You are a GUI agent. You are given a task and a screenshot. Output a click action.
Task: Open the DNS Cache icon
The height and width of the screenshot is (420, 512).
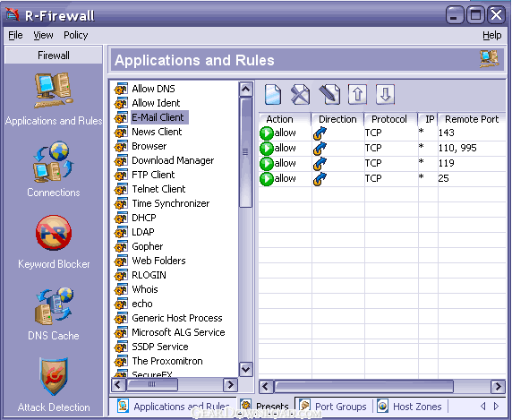point(54,305)
